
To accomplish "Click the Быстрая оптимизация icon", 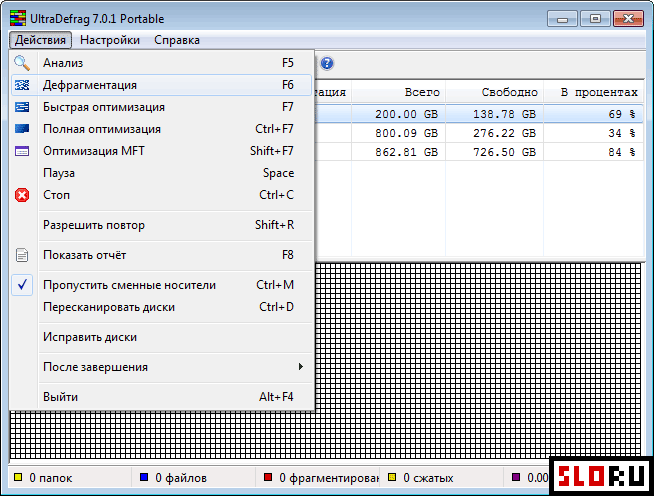I will [x=22, y=107].
